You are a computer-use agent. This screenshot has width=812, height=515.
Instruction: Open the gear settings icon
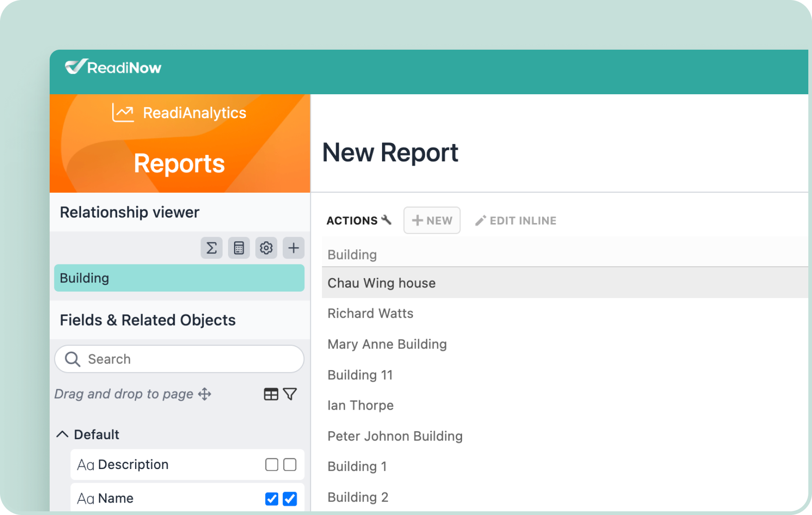click(266, 248)
